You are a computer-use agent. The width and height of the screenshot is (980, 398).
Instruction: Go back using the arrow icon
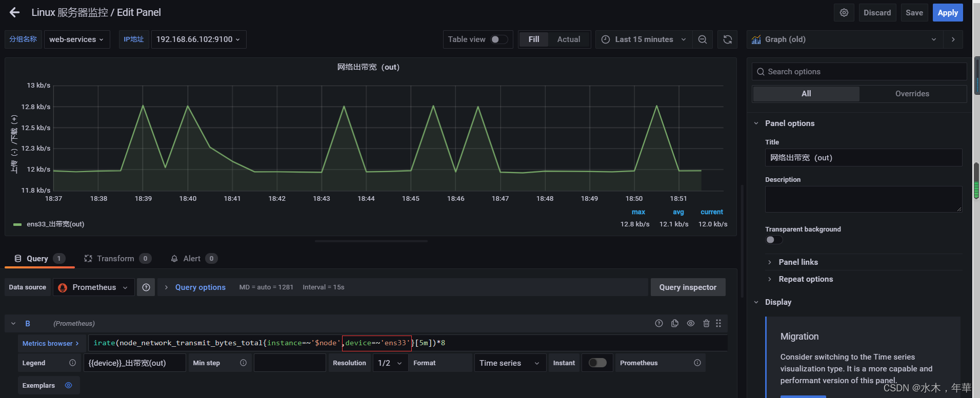click(14, 12)
